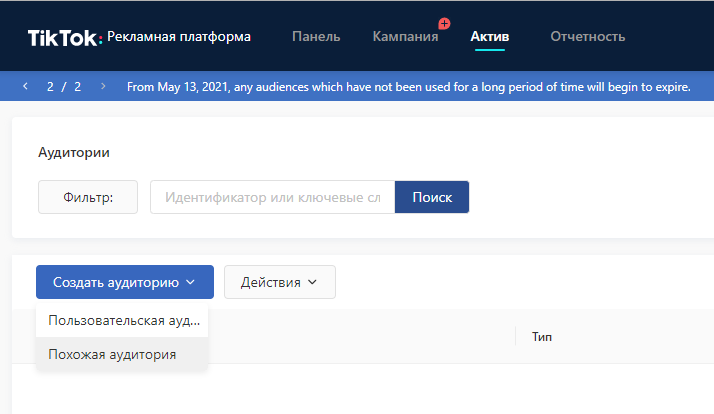
Task: Collapse the Создать аудиторию dropdown
Action: (125, 282)
